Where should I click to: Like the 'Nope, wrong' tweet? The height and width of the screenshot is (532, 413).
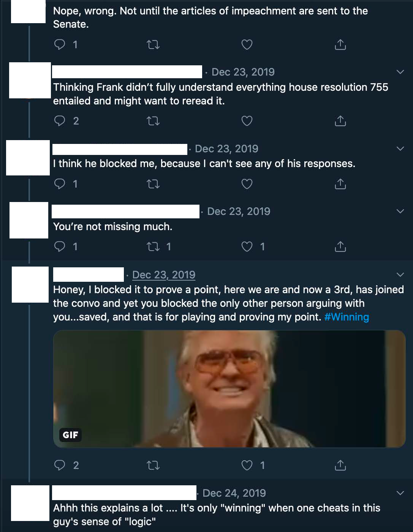247,45
